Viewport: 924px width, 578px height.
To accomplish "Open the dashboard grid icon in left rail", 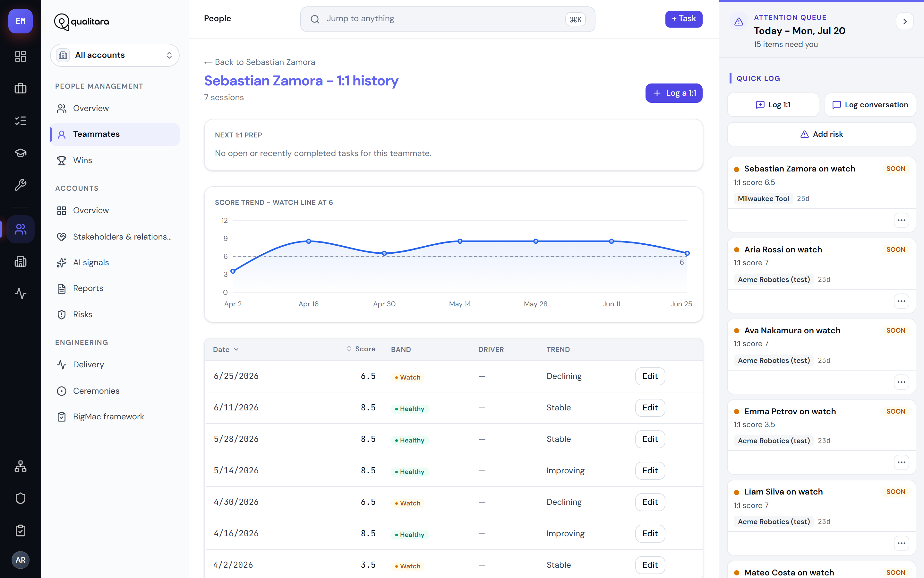I will point(20,57).
